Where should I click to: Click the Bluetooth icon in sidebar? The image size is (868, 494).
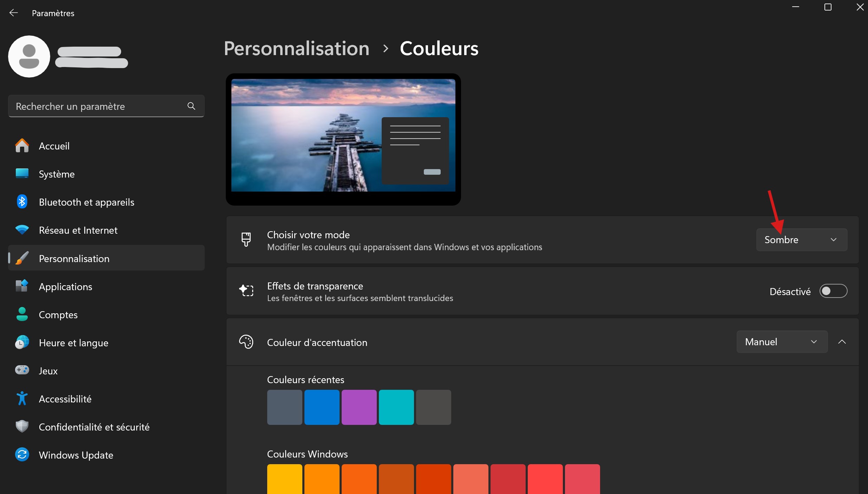pos(22,202)
